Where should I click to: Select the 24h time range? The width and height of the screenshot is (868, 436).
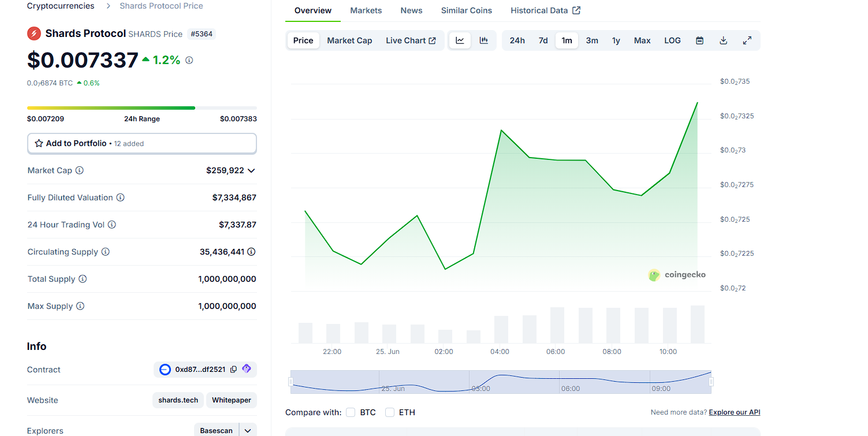pyautogui.click(x=517, y=40)
